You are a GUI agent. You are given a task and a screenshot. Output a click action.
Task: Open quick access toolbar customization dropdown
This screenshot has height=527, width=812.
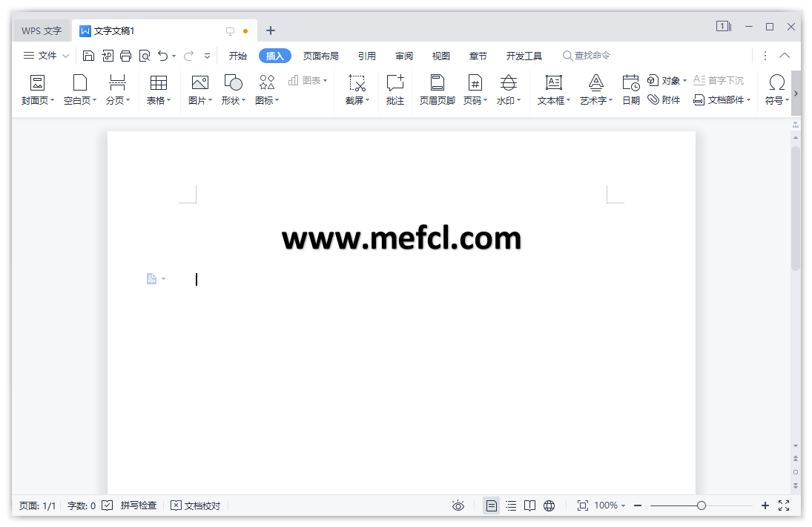point(207,56)
